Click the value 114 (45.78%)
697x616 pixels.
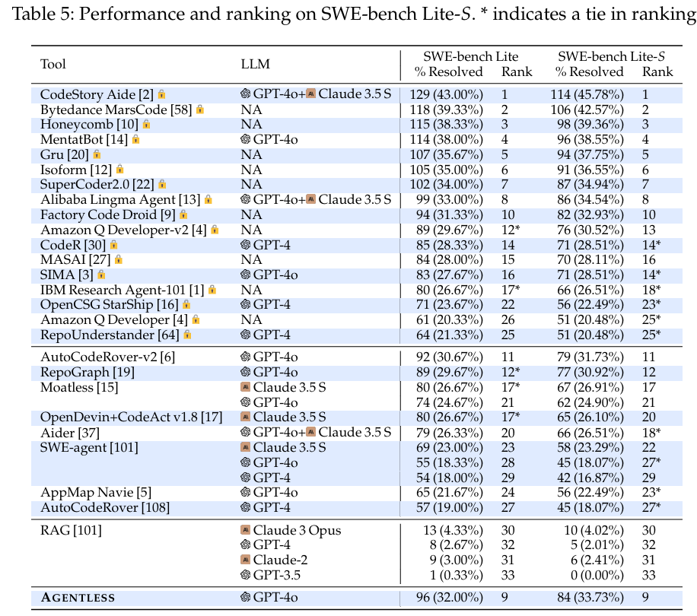[x=587, y=94]
